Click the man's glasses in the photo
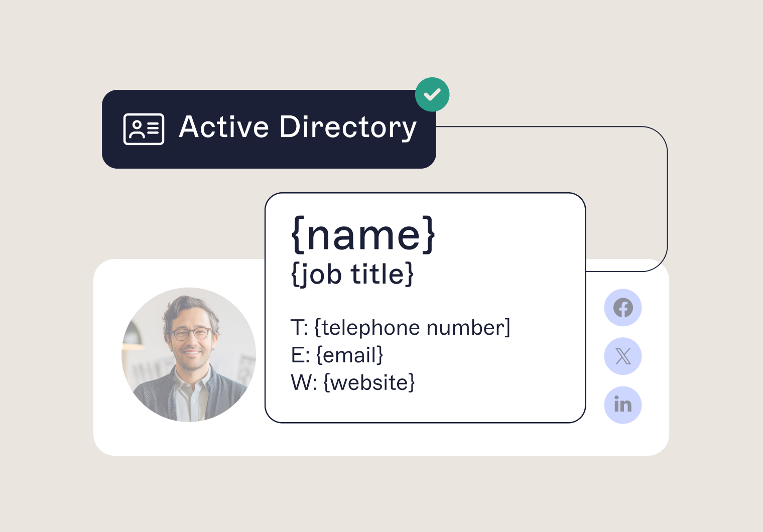 coord(191,333)
